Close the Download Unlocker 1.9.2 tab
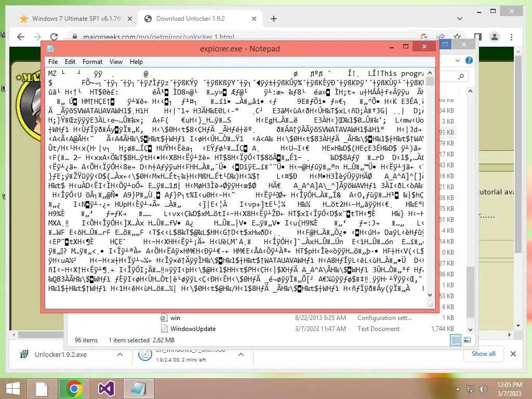The height and width of the screenshot is (399, 532). pos(254,19)
